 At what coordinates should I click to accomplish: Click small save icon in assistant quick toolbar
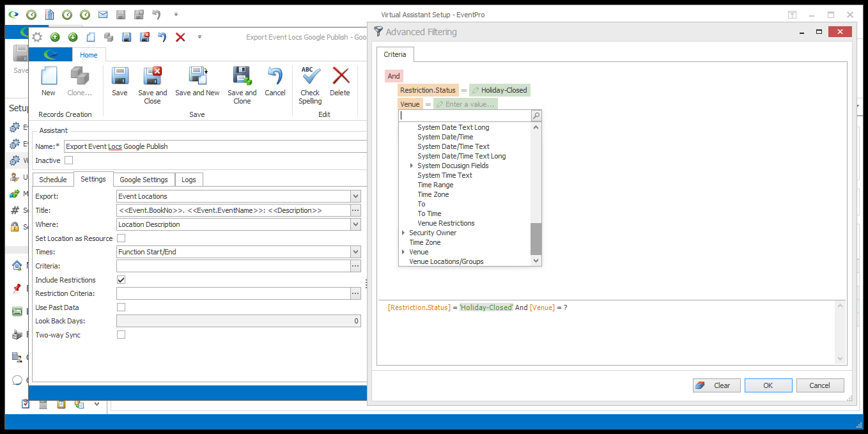127,37
